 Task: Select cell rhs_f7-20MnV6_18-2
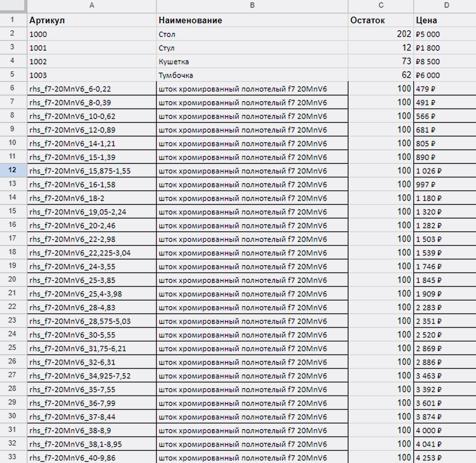tap(92, 198)
